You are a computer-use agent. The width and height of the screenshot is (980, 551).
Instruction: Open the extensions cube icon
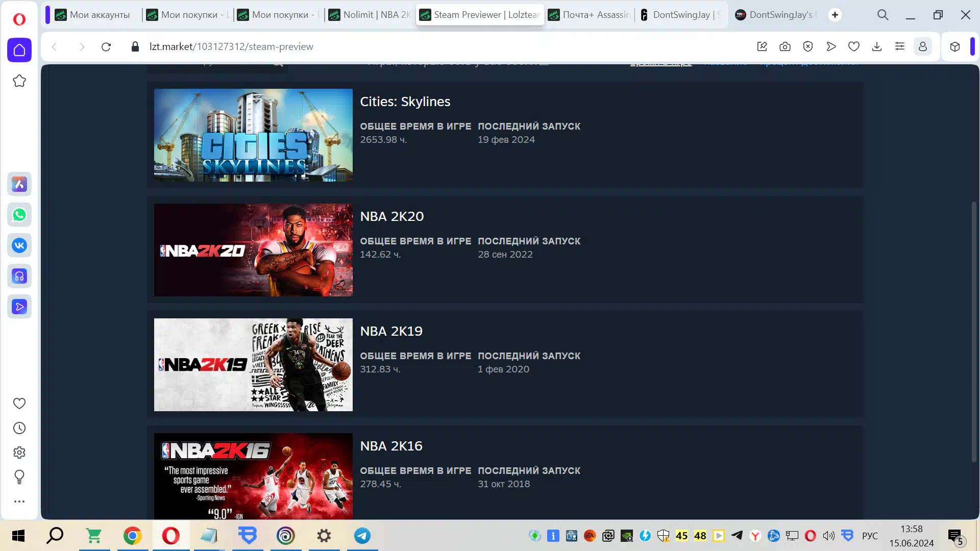coord(955,47)
